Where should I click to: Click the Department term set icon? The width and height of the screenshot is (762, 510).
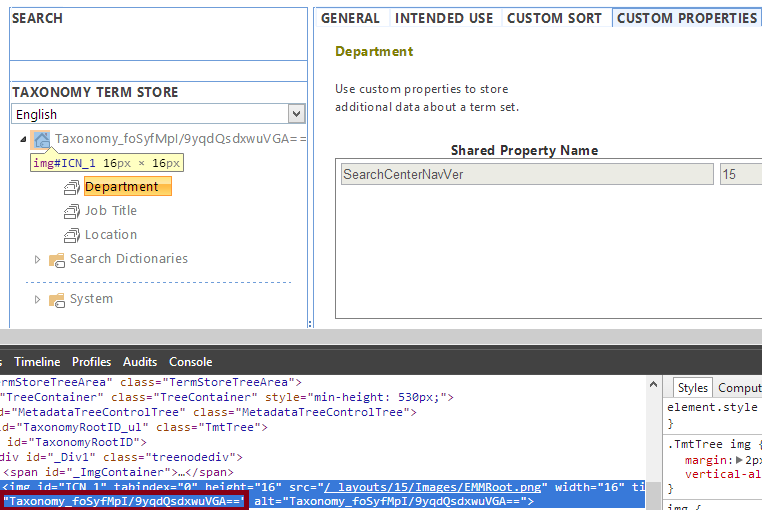72,187
